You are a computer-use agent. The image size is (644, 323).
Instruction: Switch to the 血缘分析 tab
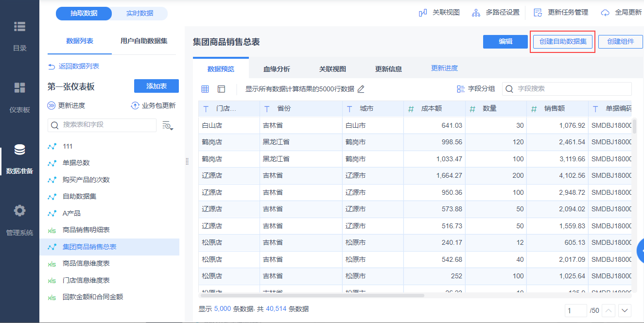click(x=277, y=69)
